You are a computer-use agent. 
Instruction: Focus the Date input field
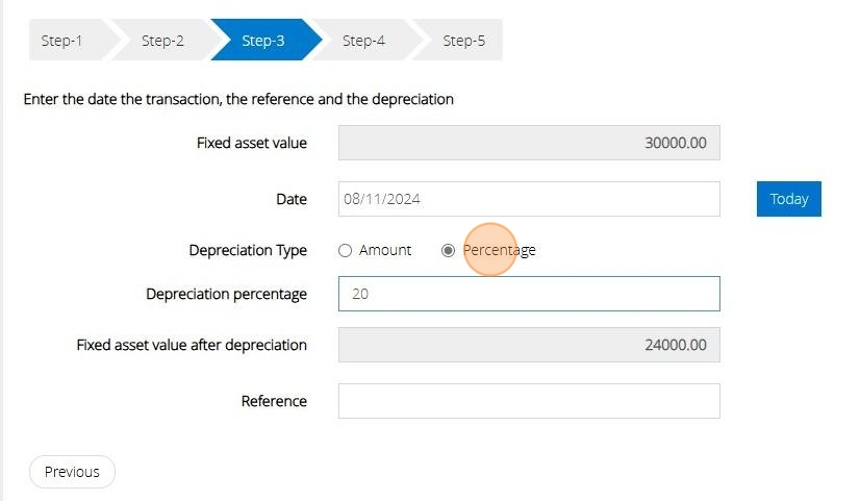(x=529, y=199)
